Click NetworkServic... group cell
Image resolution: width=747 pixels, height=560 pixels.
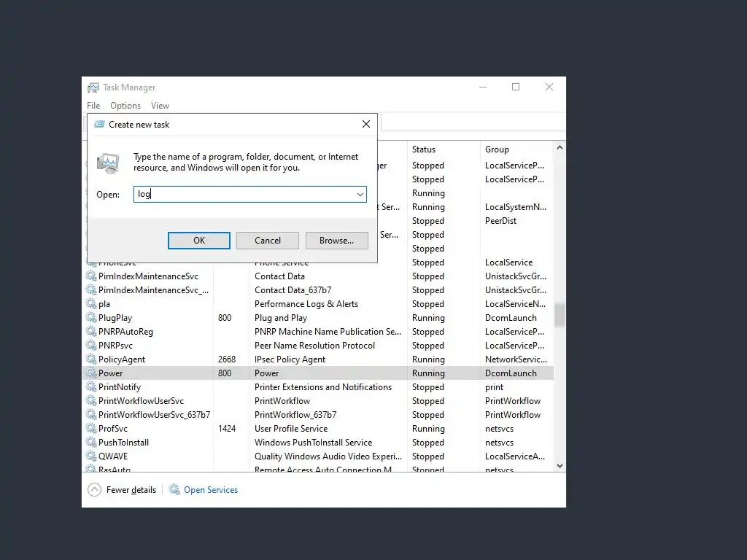tap(516, 359)
